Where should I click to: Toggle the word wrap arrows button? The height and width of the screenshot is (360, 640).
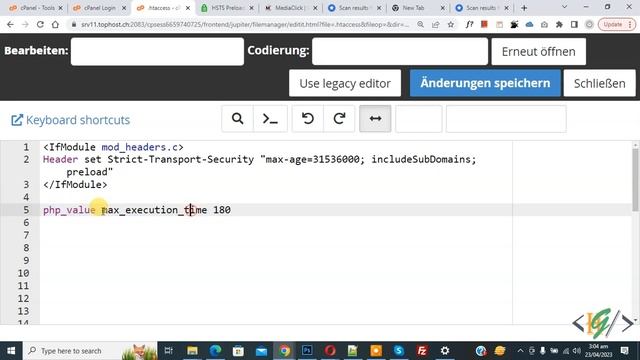pyautogui.click(x=375, y=119)
